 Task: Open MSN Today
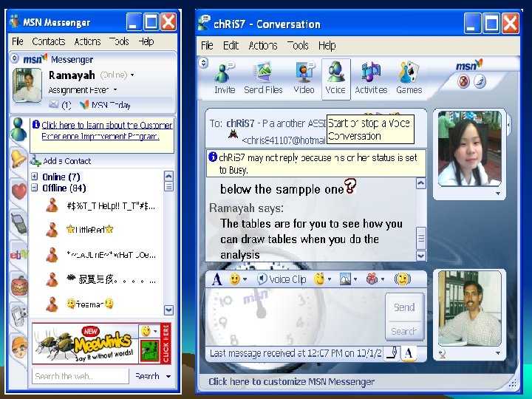tap(105, 105)
